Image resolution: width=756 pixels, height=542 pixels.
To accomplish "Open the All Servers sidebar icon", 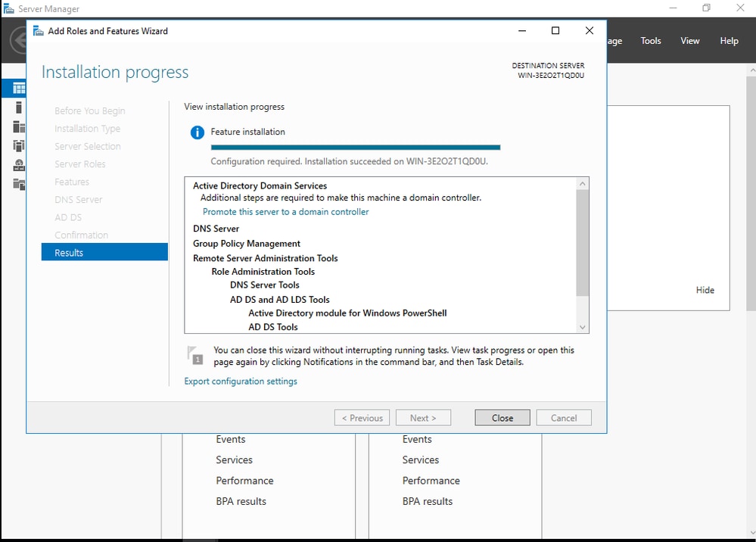I will (19, 127).
